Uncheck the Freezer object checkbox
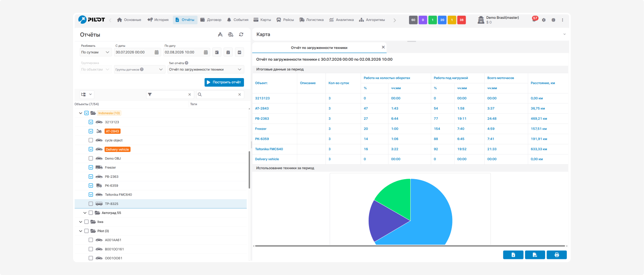Screen dimensions: 644x275 coord(91,167)
